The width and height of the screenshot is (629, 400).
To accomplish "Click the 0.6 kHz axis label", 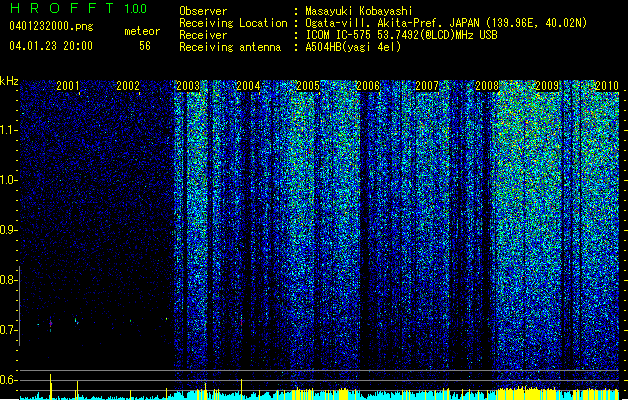I will click(x=9, y=380).
